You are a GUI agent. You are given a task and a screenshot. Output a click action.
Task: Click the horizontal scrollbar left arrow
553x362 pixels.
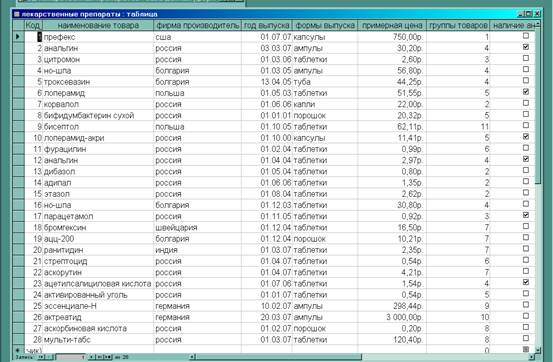pyautogui.click(x=192, y=357)
